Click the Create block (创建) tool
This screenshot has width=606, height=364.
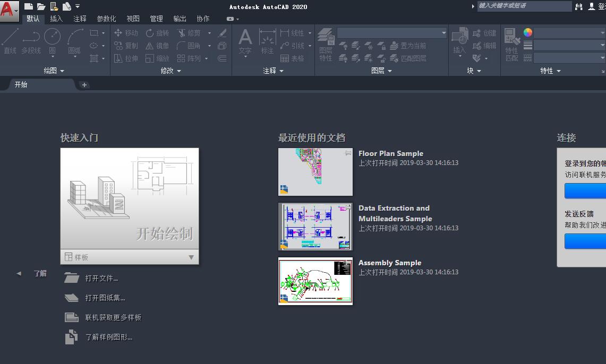click(x=485, y=33)
